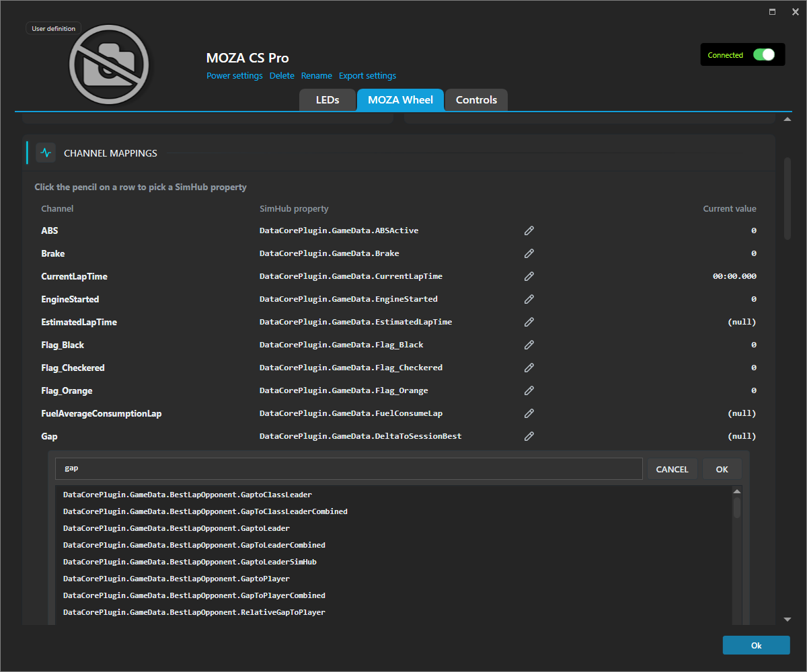Click the Gap channel name

tap(49, 436)
